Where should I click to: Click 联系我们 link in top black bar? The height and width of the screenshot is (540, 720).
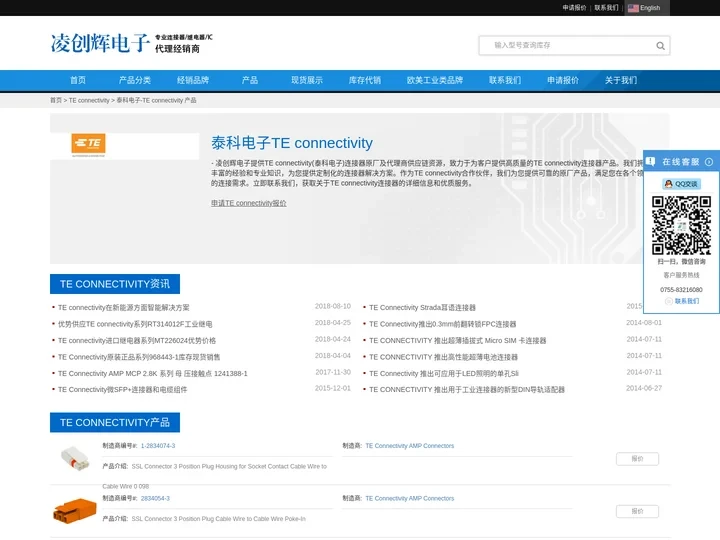click(x=606, y=8)
